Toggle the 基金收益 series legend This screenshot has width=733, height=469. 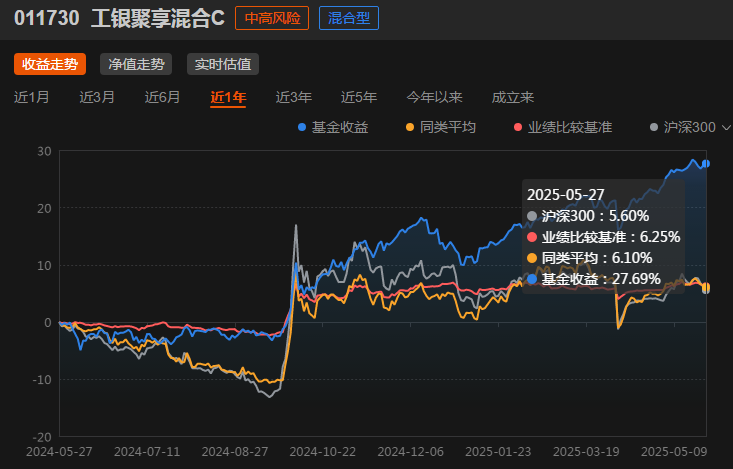pyautogui.click(x=333, y=127)
